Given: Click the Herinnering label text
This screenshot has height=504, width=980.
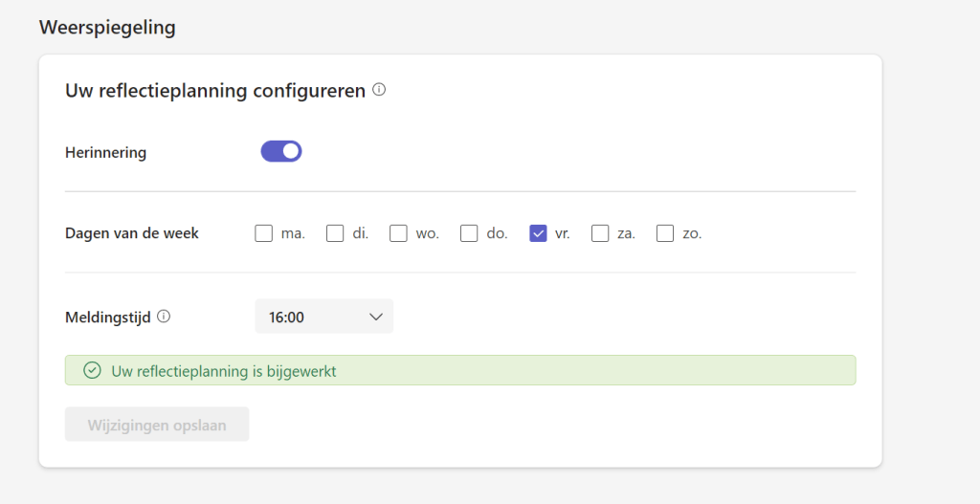Looking at the screenshot, I should pyautogui.click(x=105, y=152).
